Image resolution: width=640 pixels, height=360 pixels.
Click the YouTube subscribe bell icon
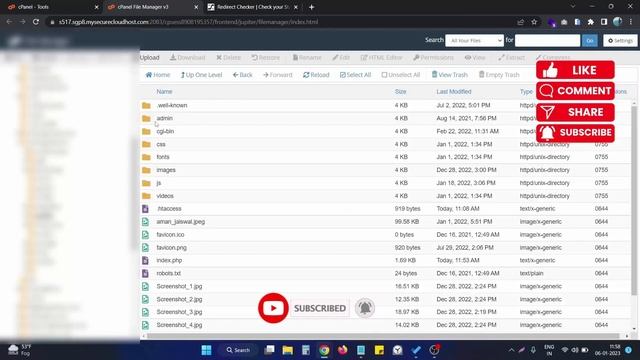(365, 308)
